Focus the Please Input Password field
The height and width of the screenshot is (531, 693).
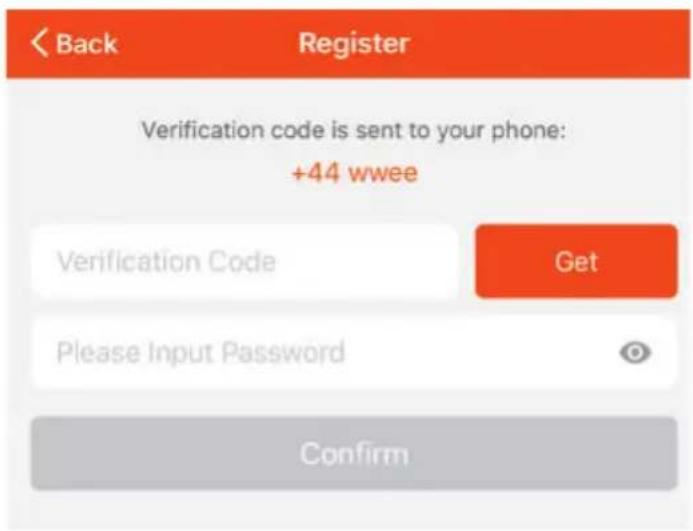354,352
